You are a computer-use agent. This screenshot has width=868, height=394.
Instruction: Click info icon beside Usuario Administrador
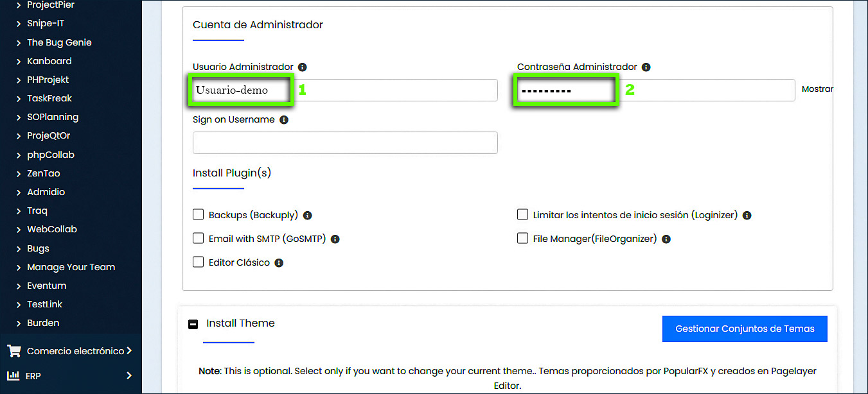pyautogui.click(x=303, y=67)
